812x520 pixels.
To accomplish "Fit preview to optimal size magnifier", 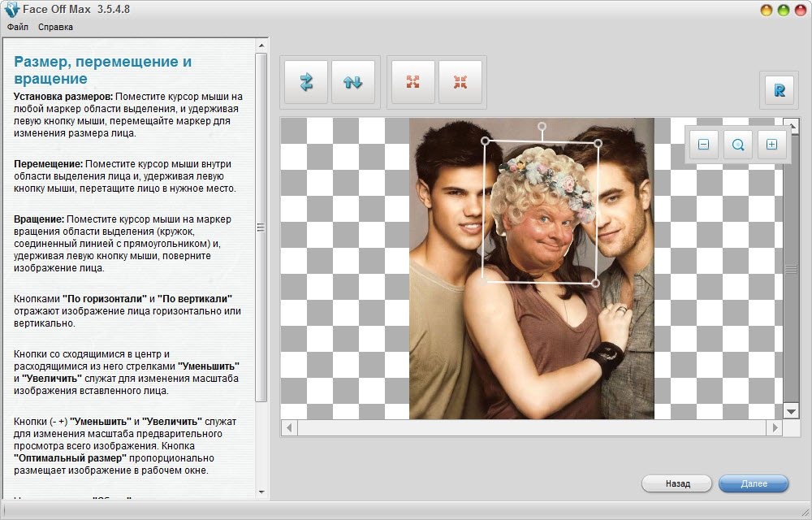I will click(738, 145).
